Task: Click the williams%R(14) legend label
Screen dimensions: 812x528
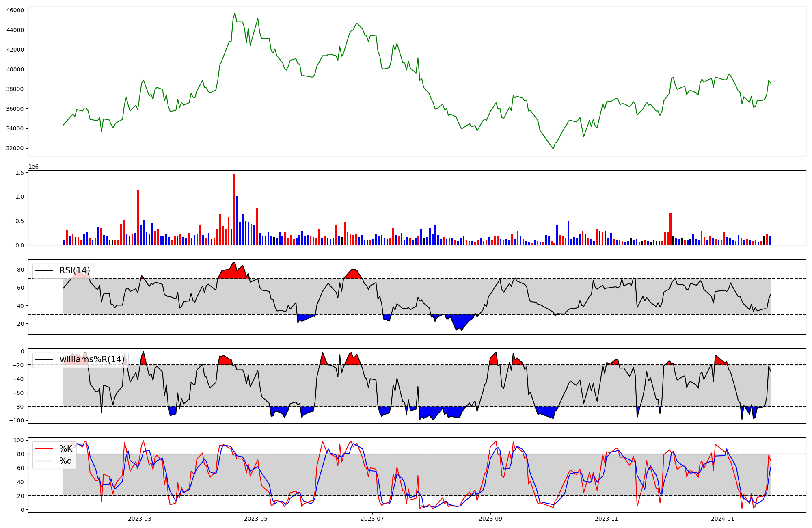Action: 92,359
